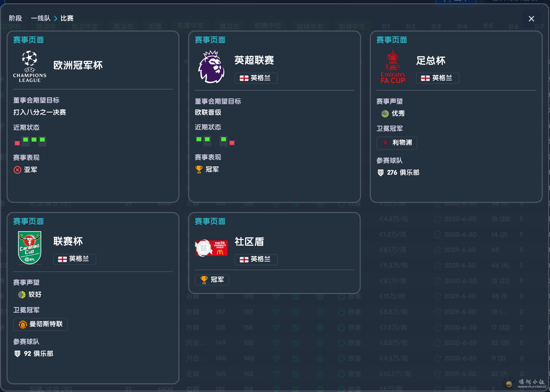Click the red loss square in 英超联赛 form

point(232,143)
